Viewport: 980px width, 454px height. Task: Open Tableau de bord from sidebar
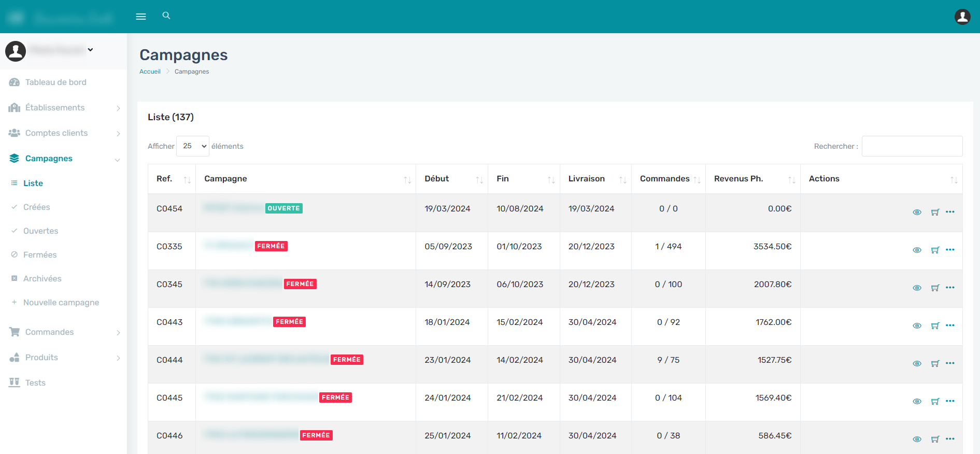[55, 82]
